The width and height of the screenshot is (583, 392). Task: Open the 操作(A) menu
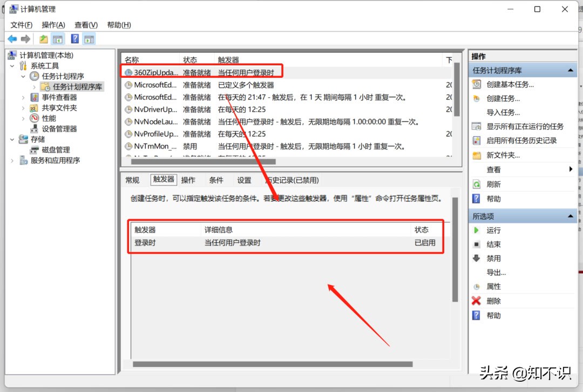[53, 25]
